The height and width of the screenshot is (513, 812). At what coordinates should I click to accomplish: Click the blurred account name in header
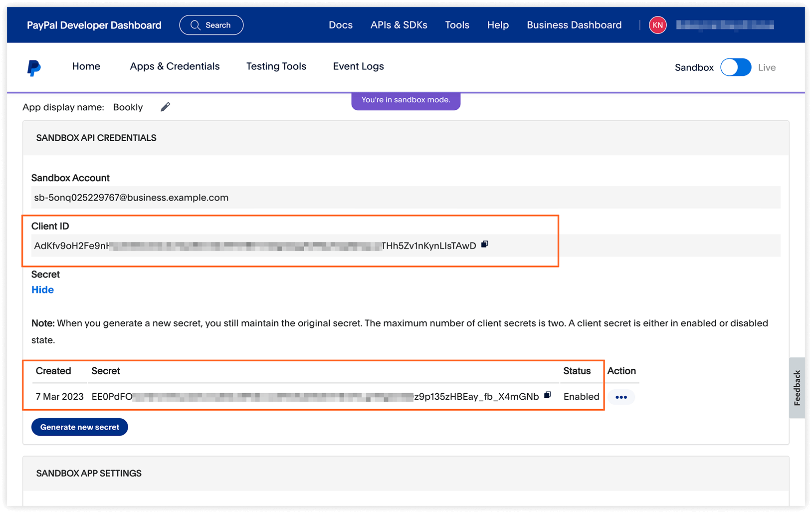click(x=725, y=25)
